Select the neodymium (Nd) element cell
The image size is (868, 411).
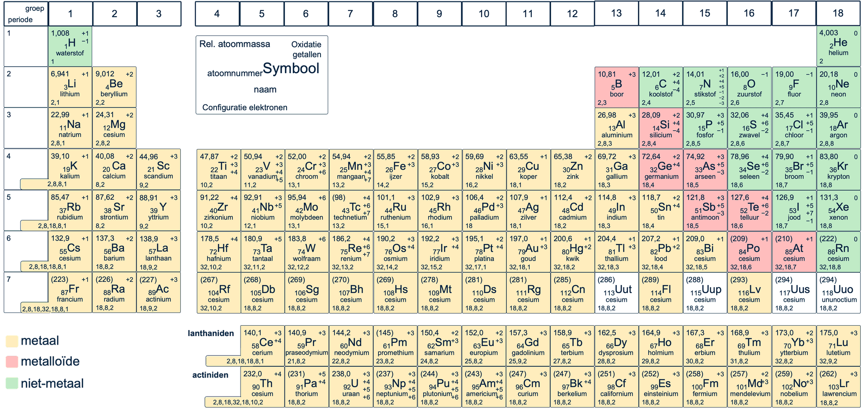351,346
